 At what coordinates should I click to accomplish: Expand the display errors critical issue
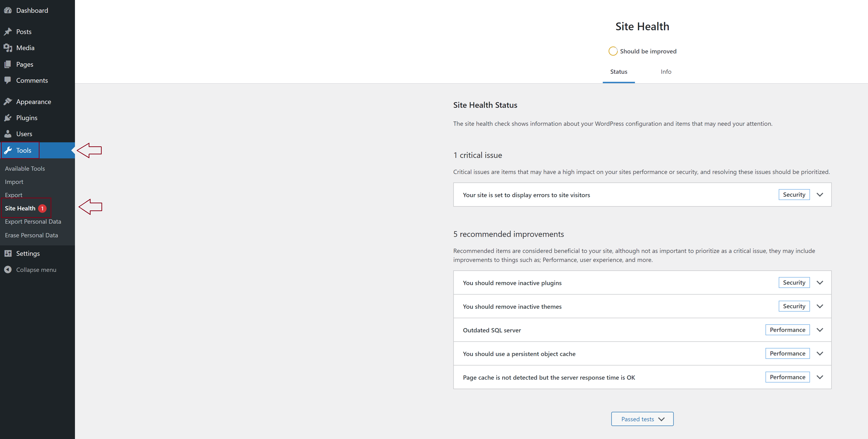click(820, 195)
